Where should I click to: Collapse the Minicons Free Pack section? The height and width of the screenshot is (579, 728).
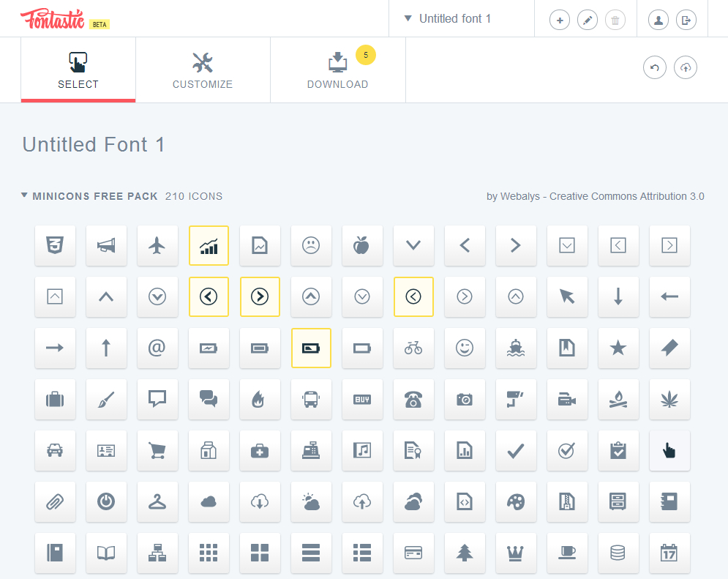tap(25, 196)
